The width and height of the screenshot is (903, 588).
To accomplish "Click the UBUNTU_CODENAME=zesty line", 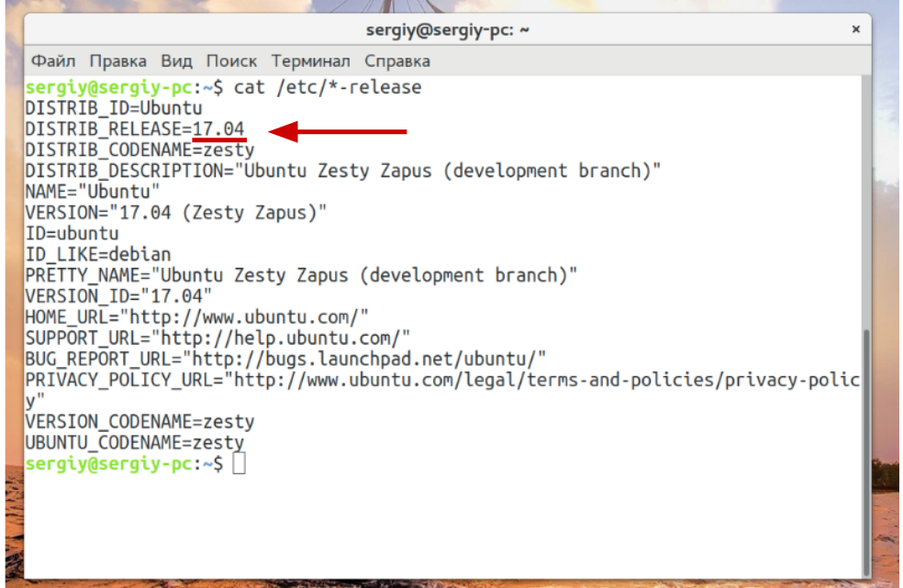I will click(x=135, y=443).
